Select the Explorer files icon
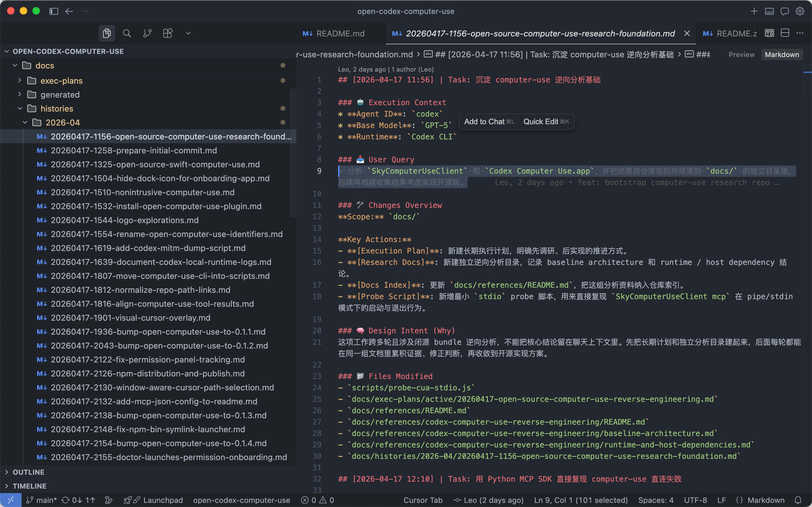 pos(107,33)
